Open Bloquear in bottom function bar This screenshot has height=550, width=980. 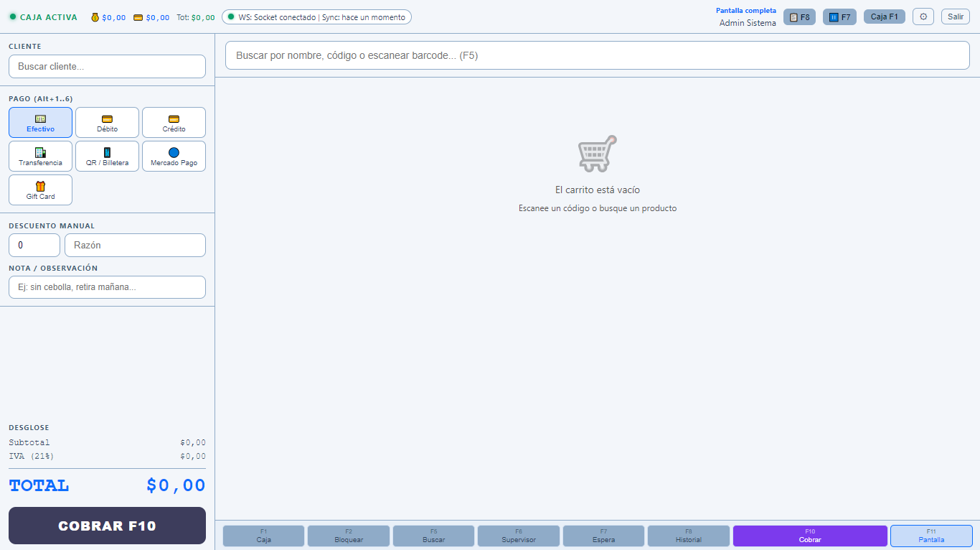349,536
